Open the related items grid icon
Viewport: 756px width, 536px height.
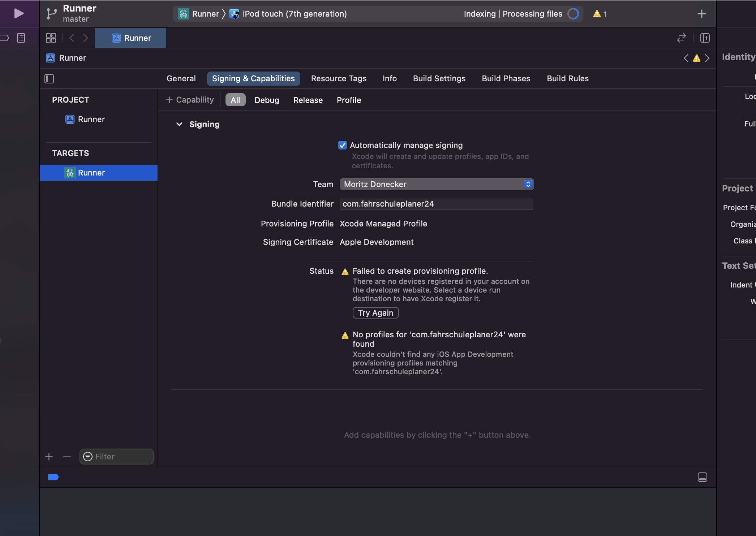click(x=51, y=38)
